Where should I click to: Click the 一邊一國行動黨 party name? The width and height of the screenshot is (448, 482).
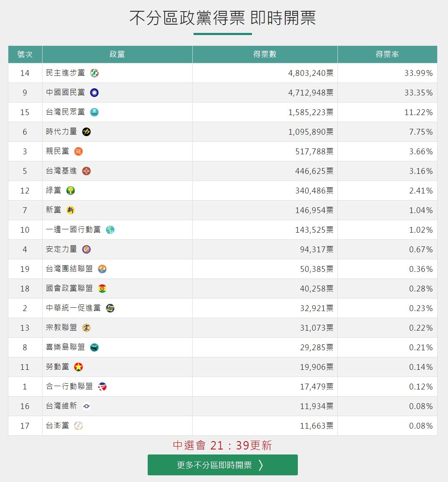click(x=73, y=230)
